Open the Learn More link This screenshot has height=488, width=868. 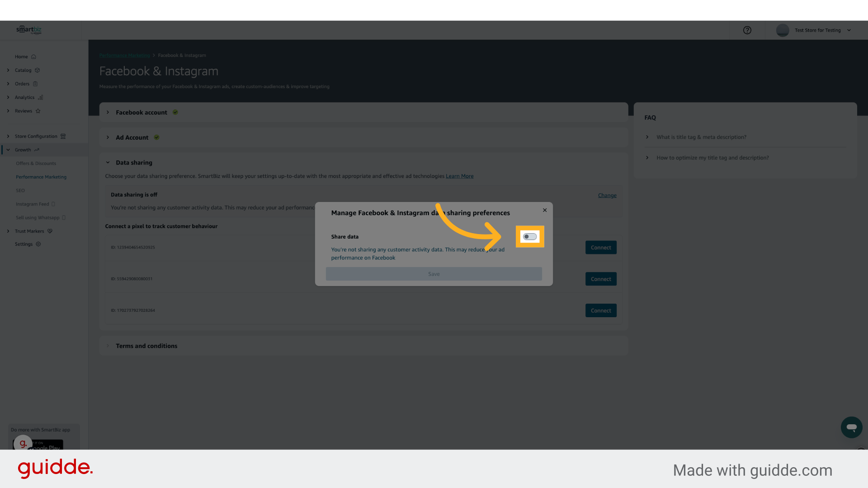[x=460, y=176]
